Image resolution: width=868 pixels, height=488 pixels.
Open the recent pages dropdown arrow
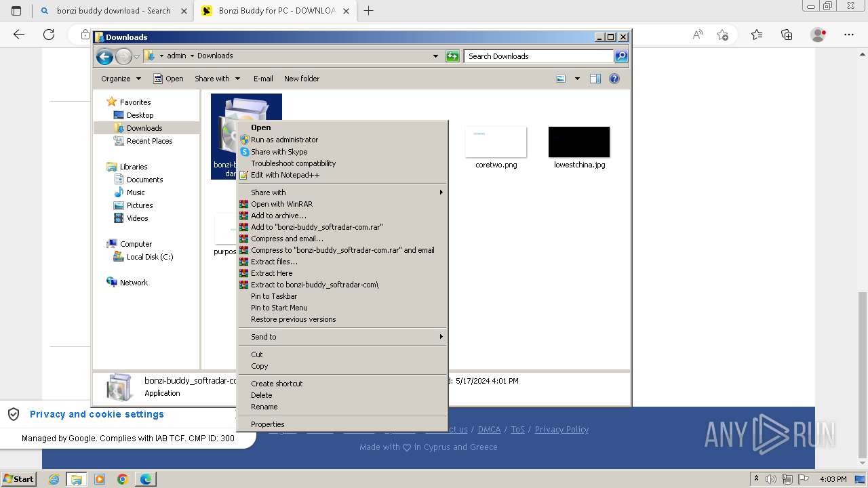pyautogui.click(x=136, y=56)
